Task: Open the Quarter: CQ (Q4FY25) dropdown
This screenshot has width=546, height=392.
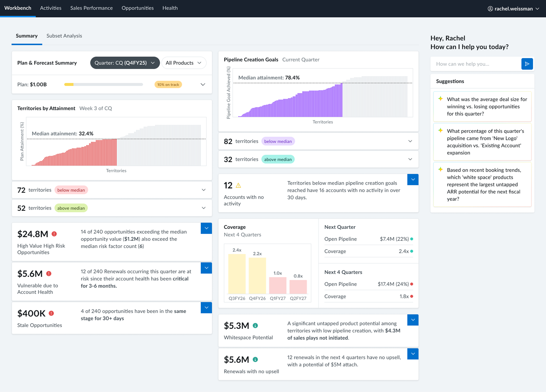Action: pyautogui.click(x=125, y=63)
